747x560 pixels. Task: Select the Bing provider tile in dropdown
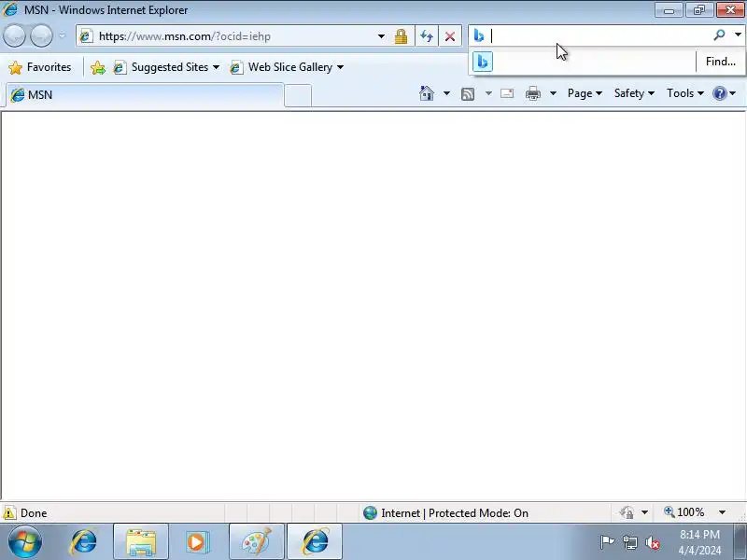point(482,62)
